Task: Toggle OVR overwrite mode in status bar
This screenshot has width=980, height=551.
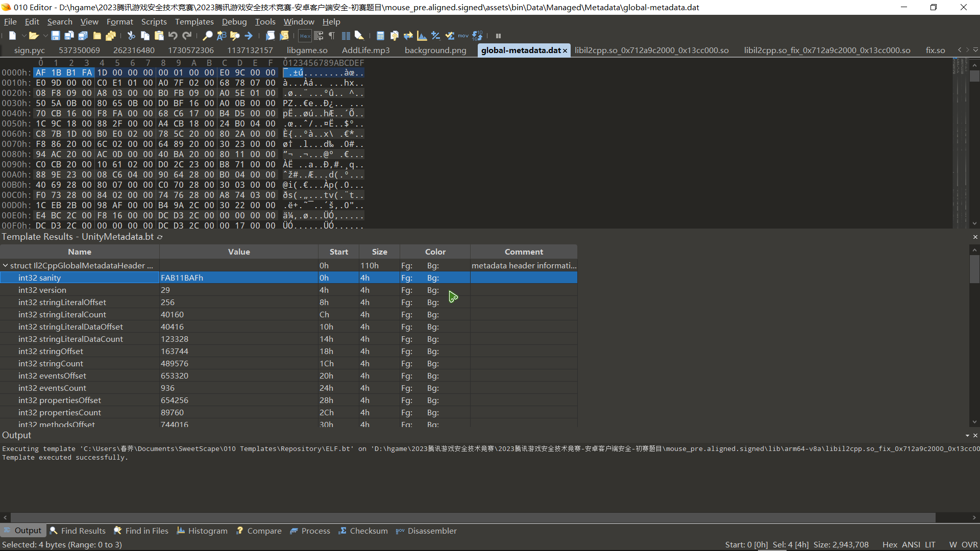Action: pos(969,544)
